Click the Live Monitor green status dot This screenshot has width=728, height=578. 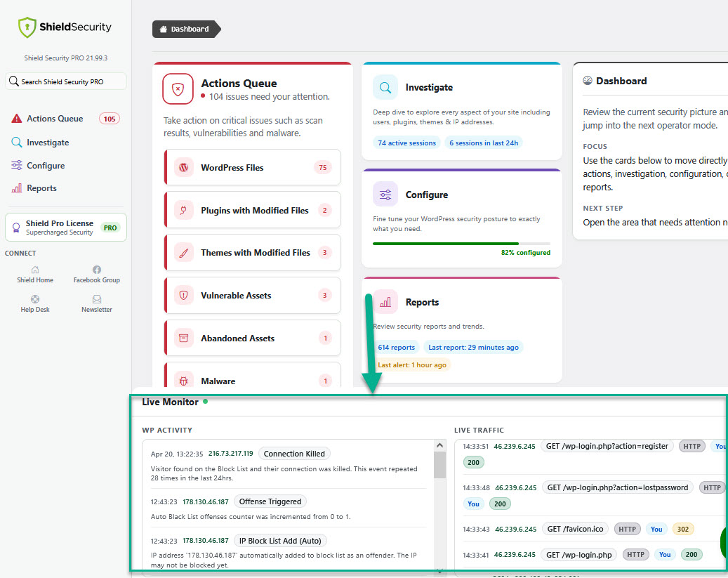pyautogui.click(x=205, y=401)
